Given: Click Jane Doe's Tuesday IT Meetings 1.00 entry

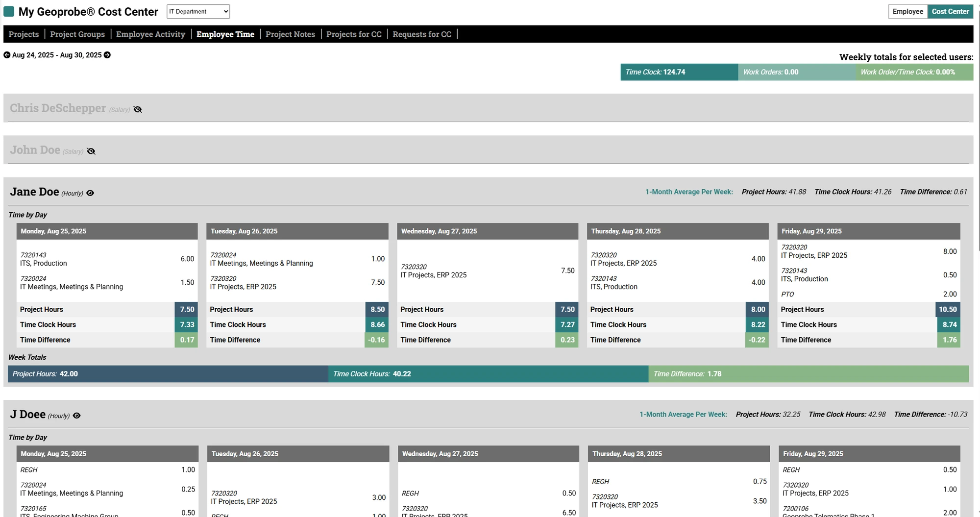Looking at the screenshot, I should click(x=297, y=259).
